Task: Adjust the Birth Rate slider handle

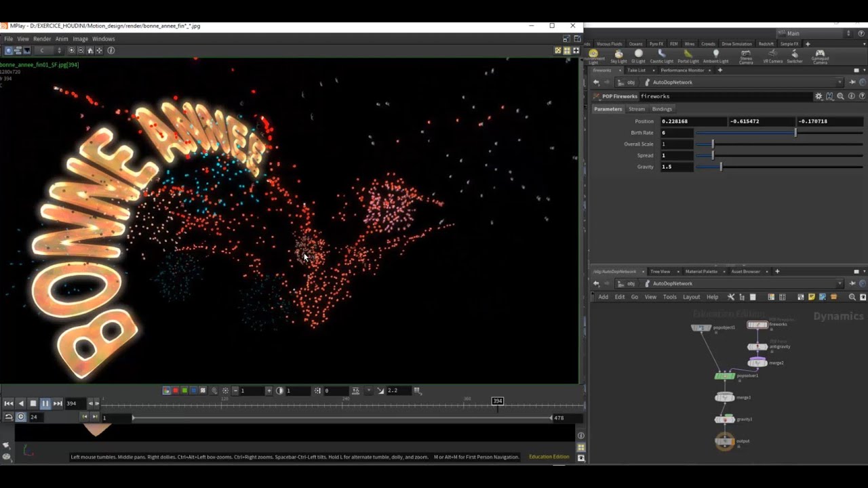Action: point(795,133)
